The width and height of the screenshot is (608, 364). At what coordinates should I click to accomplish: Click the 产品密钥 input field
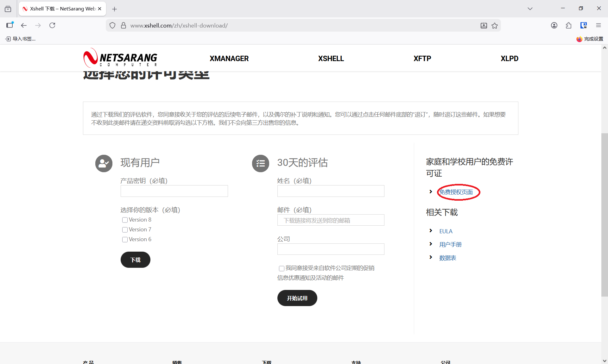(174, 191)
